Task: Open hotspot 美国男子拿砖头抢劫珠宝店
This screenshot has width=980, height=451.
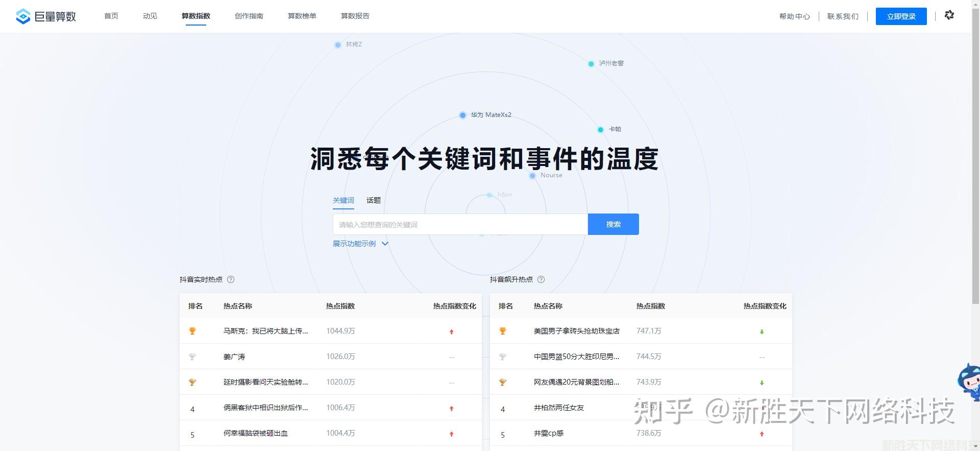Action: pyautogui.click(x=577, y=331)
